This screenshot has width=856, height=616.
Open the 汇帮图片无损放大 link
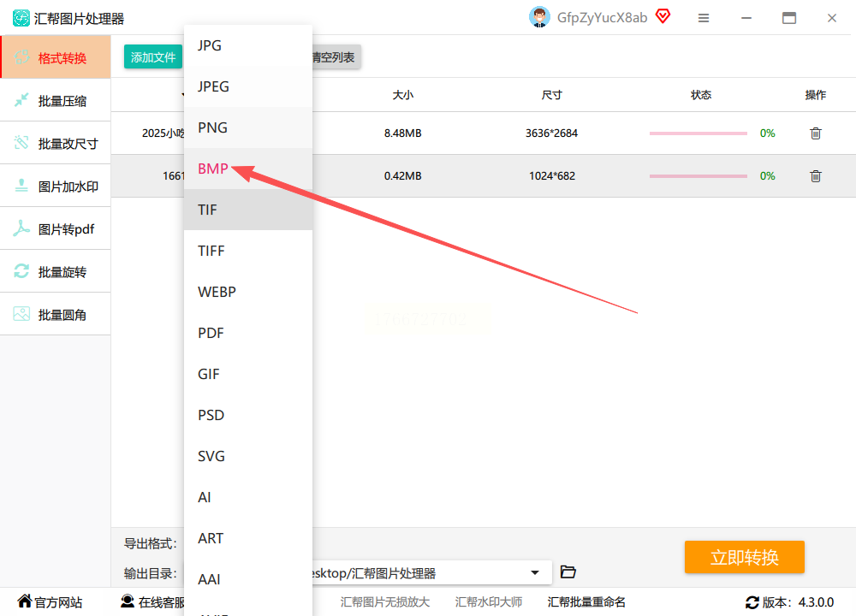pyautogui.click(x=385, y=601)
